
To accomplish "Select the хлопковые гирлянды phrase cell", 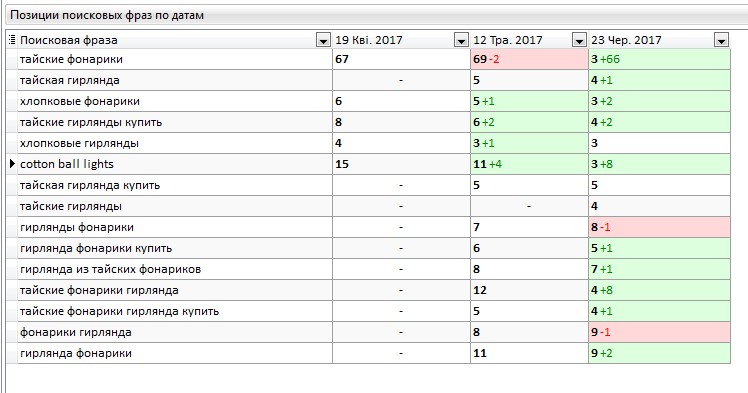I will pyautogui.click(x=175, y=143).
